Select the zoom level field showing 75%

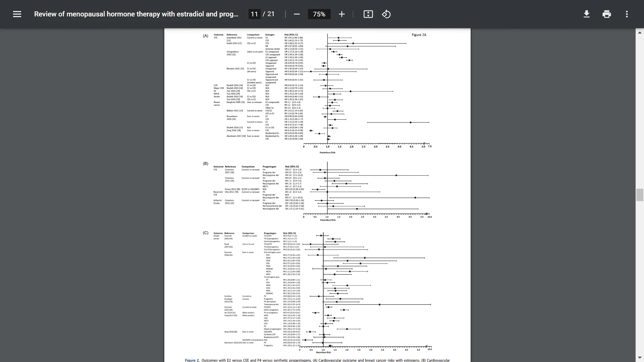point(319,14)
